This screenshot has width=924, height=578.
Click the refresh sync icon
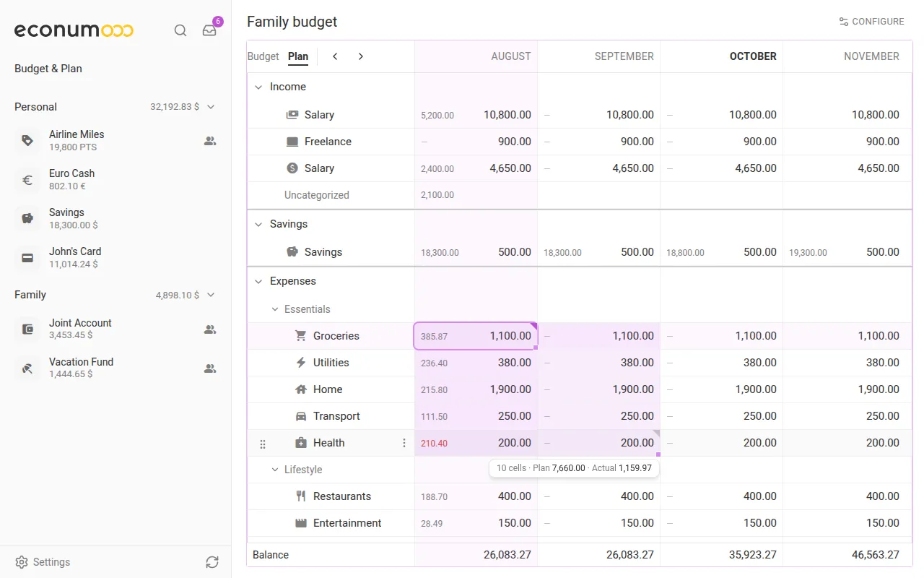click(212, 562)
